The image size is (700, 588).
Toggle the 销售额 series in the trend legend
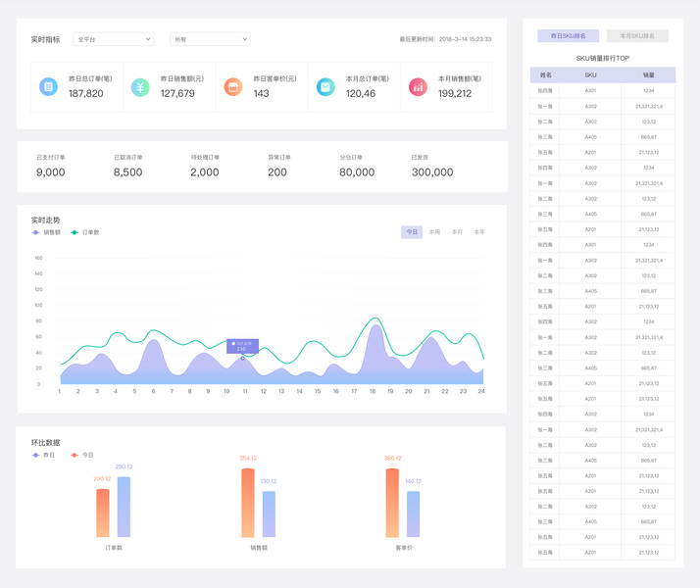pyautogui.click(x=46, y=232)
